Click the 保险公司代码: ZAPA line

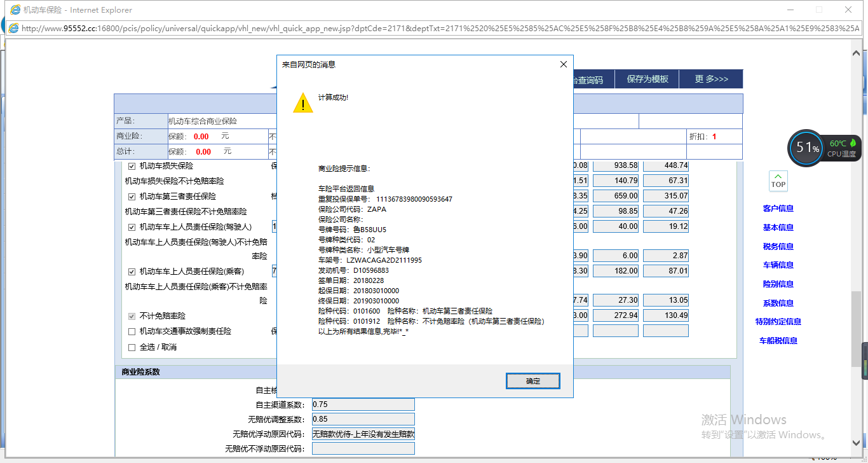click(352, 209)
